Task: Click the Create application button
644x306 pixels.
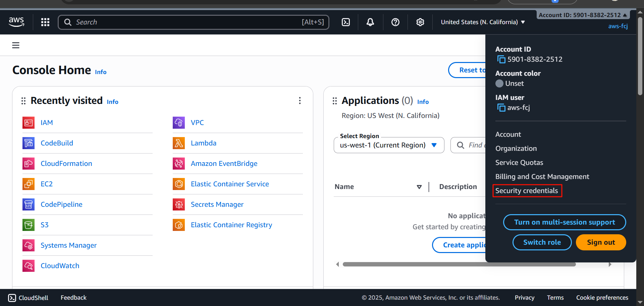Action: click(459, 245)
